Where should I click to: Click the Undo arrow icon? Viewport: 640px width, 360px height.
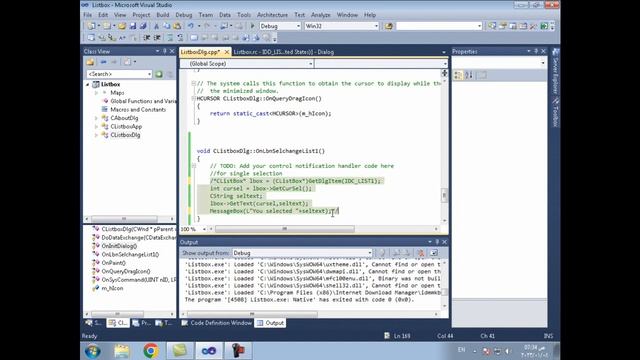tap(191, 26)
